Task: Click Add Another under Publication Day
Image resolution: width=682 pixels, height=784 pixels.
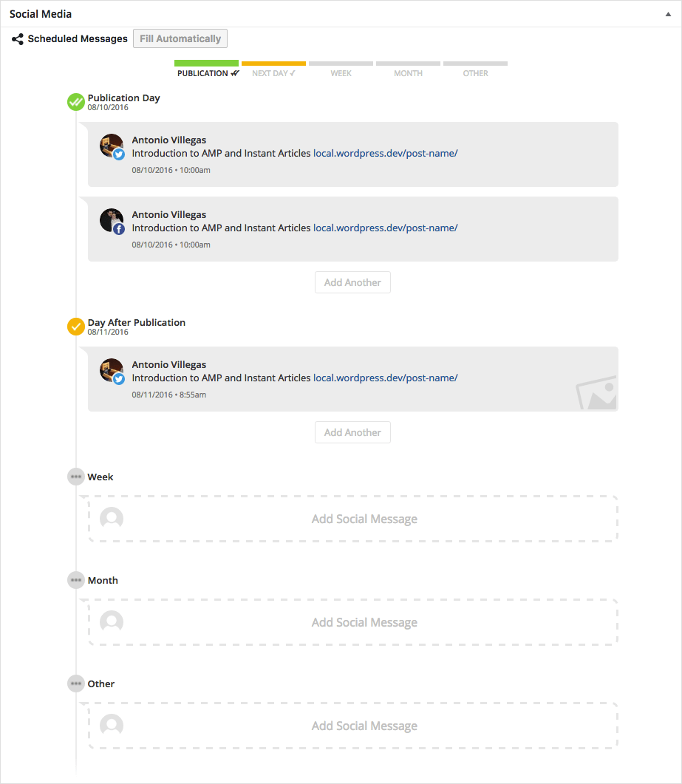Action: (352, 282)
